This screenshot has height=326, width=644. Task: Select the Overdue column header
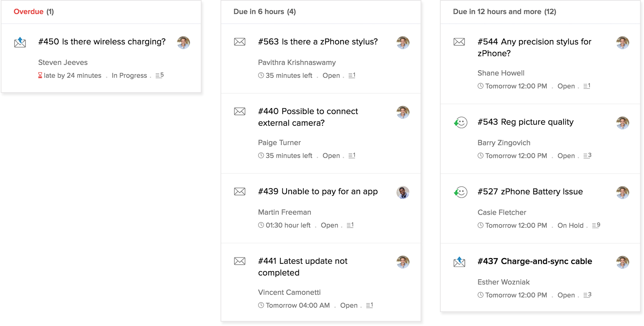tap(29, 11)
